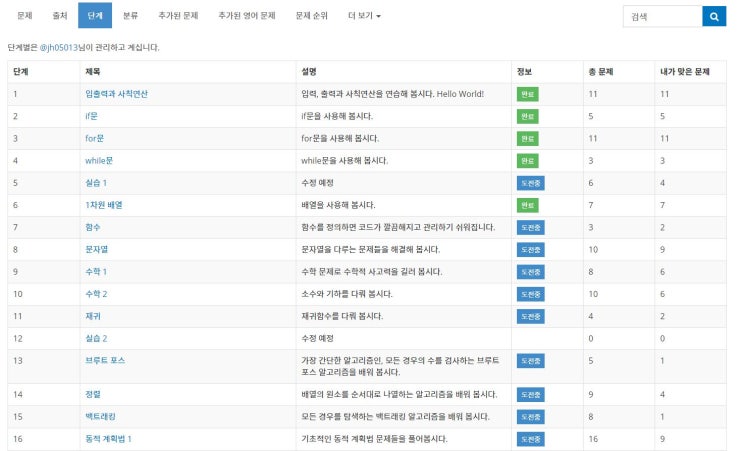The image size is (743, 451).
Task: Open the 백트래킹 step link
Action: click(x=100, y=416)
